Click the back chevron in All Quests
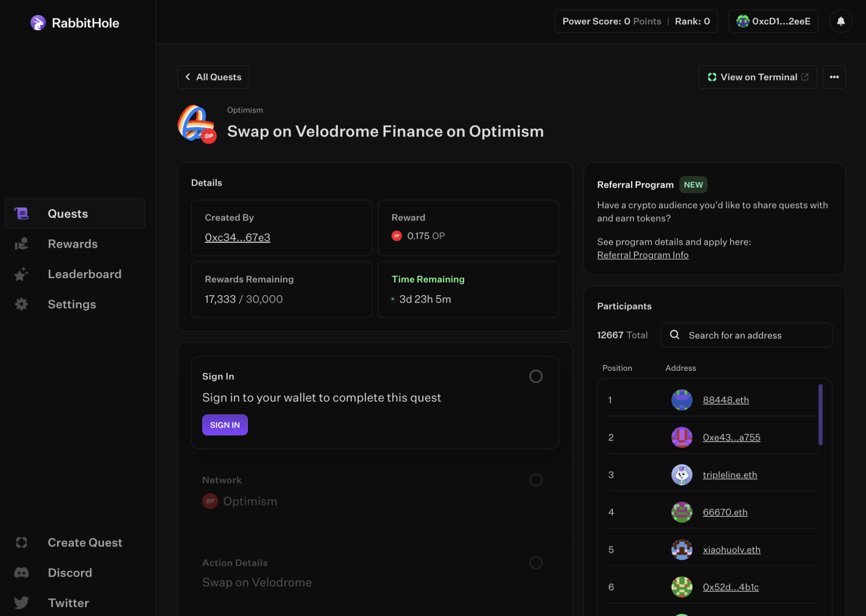The height and width of the screenshot is (616, 866). point(188,77)
